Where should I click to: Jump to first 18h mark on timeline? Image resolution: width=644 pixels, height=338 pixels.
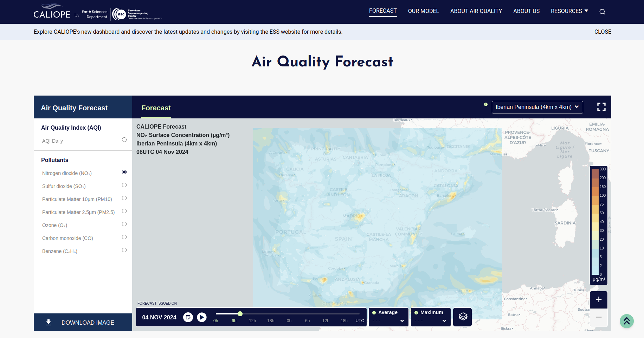pos(271,321)
